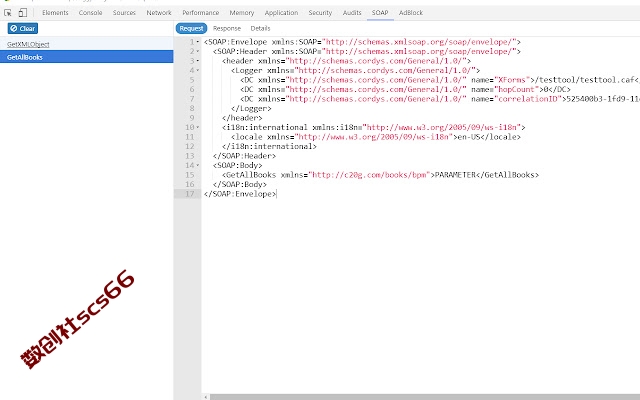
Task: Clear the SOAP request list
Action: [23, 29]
